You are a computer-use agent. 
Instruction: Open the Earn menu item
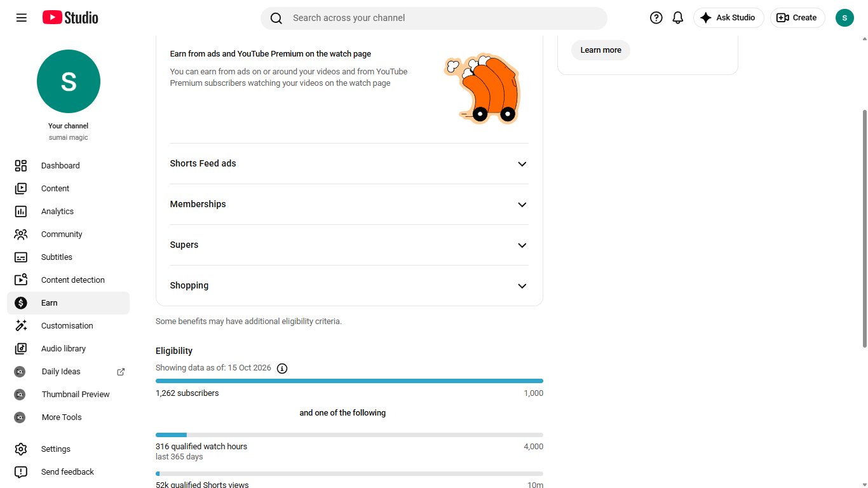tap(68, 303)
